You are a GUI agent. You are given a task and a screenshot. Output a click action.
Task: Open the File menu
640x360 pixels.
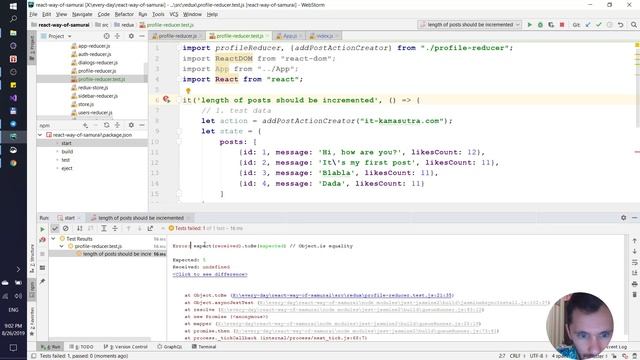[x=33, y=14]
